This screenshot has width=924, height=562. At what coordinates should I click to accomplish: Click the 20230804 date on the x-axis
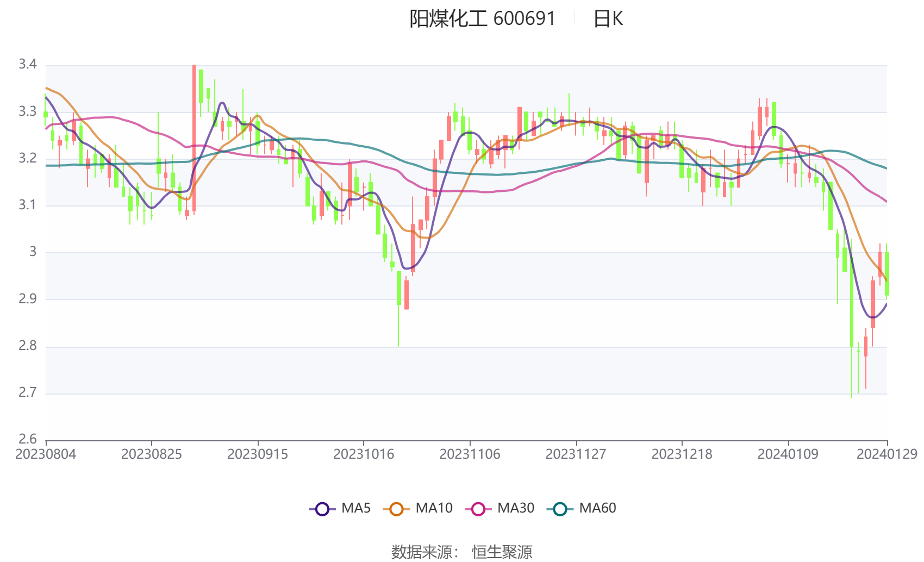point(46,454)
